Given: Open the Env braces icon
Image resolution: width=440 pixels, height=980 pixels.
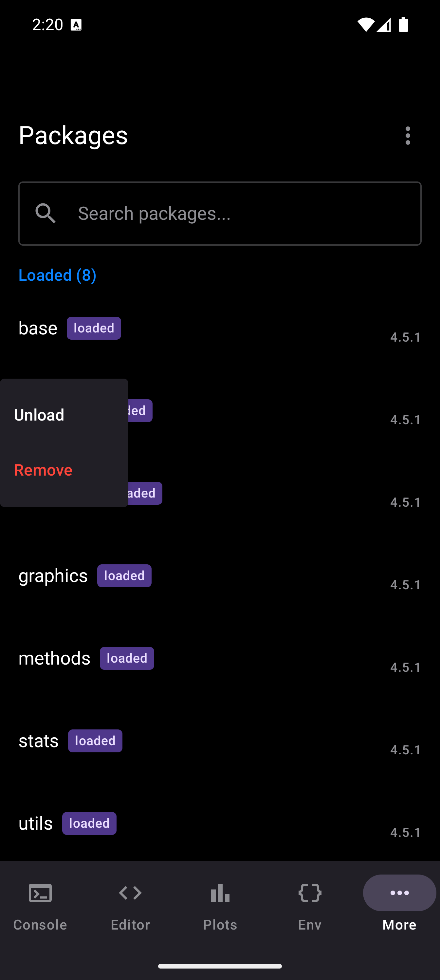Looking at the screenshot, I should coord(310,893).
